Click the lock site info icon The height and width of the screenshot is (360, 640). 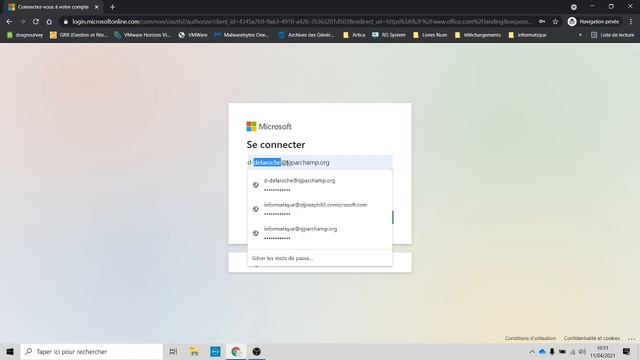pos(66,22)
